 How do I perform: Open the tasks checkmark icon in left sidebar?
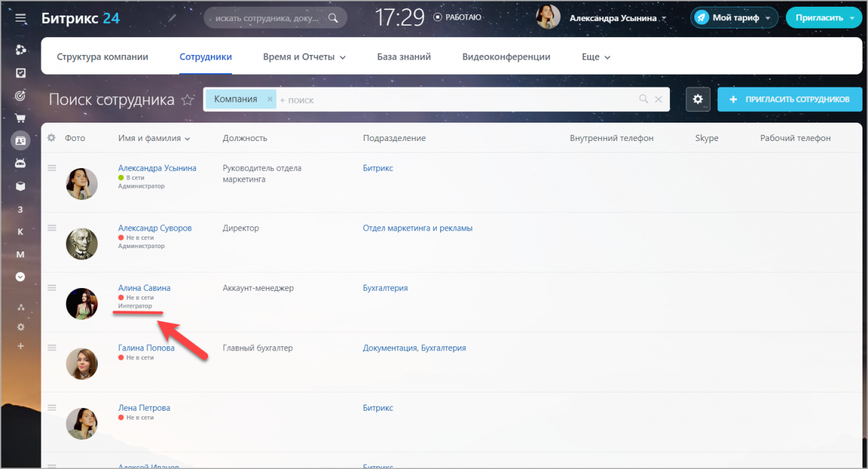click(x=20, y=73)
